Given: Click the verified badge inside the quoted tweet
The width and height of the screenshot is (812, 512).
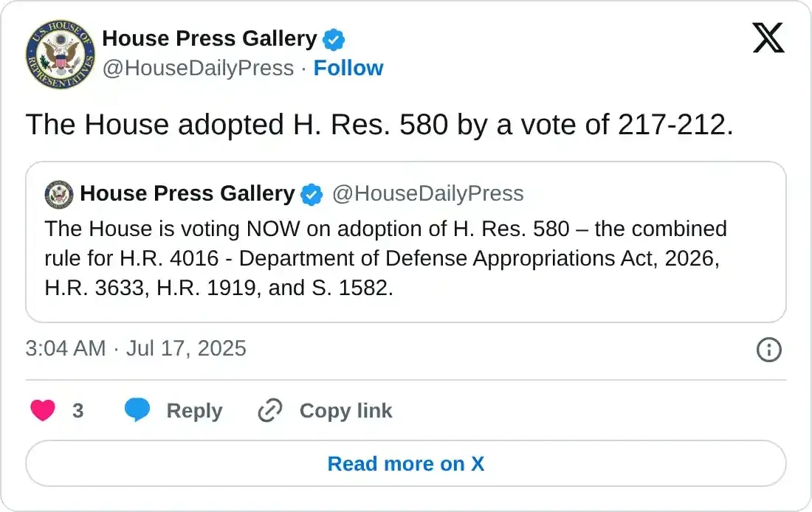Looking at the screenshot, I should pyautogui.click(x=312, y=195).
